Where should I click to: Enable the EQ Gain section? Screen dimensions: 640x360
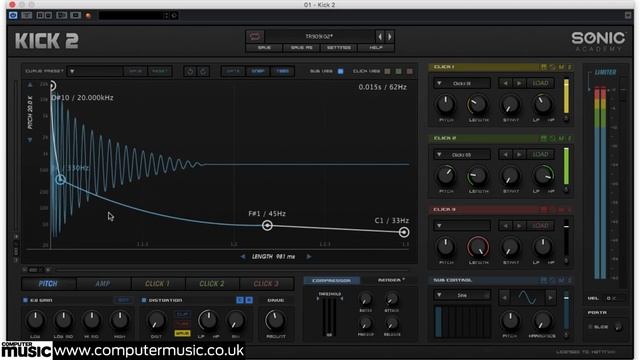tap(25, 300)
